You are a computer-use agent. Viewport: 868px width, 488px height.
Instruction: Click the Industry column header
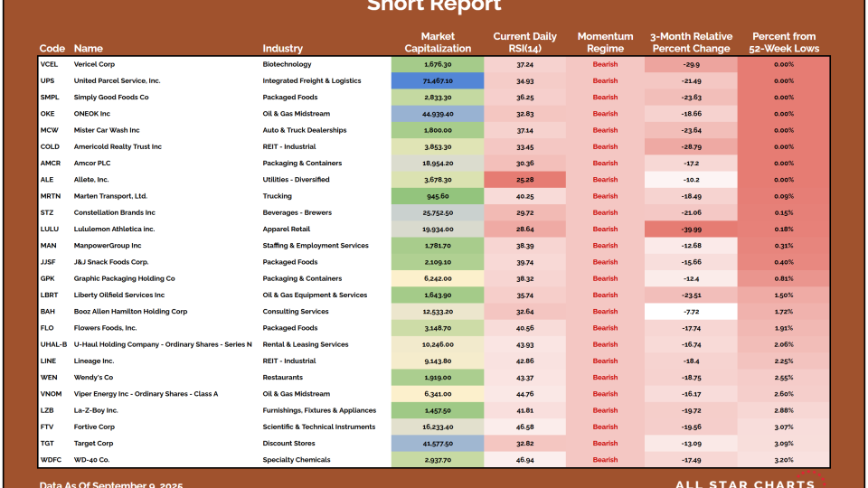point(282,49)
